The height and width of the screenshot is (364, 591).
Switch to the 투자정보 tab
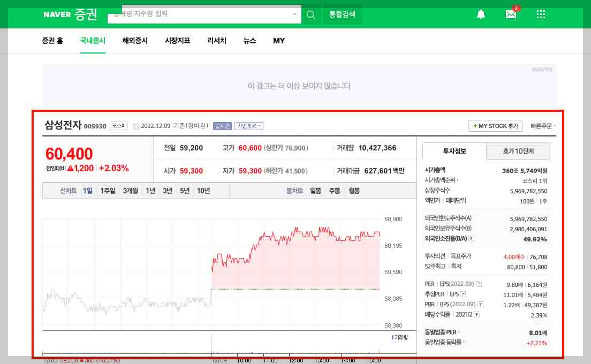click(x=454, y=151)
